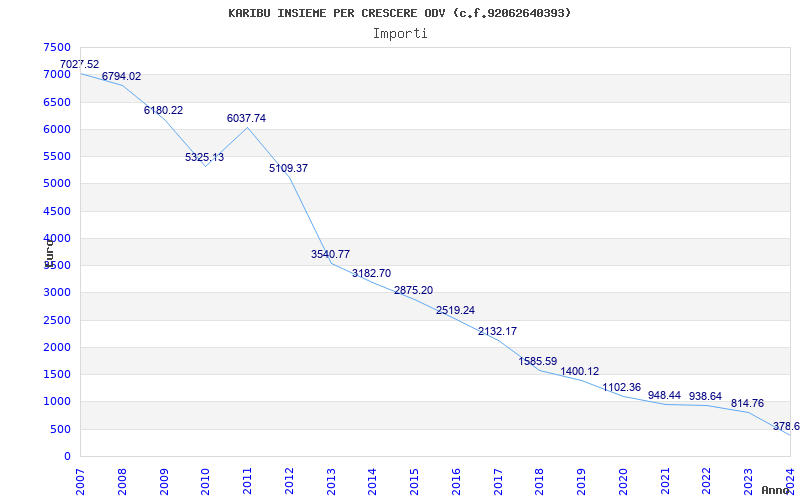Click the y-axis value 1500

[57, 374]
